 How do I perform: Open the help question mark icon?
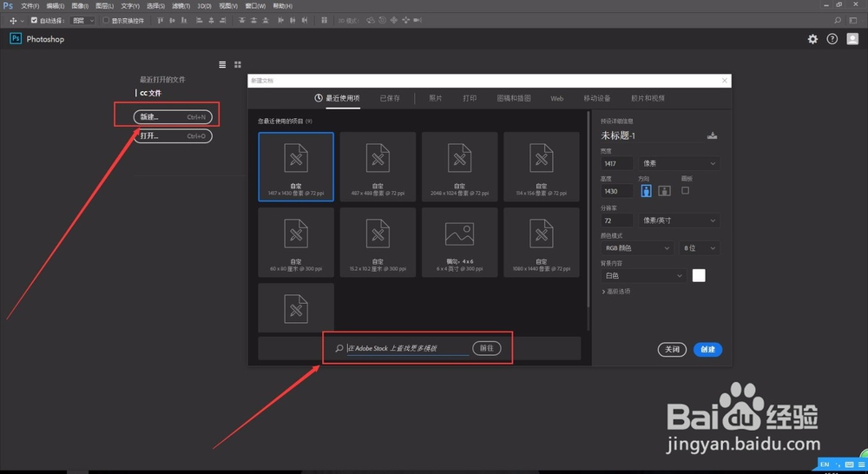point(832,39)
